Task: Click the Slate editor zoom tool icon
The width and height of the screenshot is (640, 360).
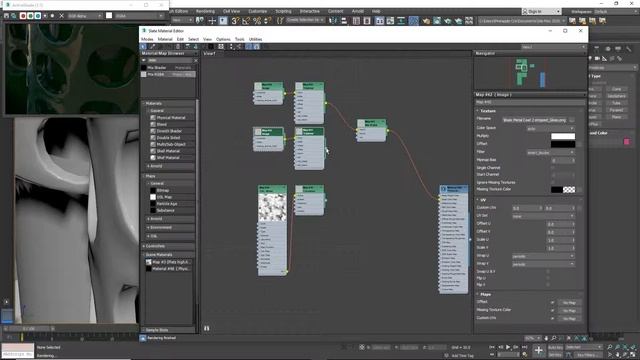Action: click(553, 338)
